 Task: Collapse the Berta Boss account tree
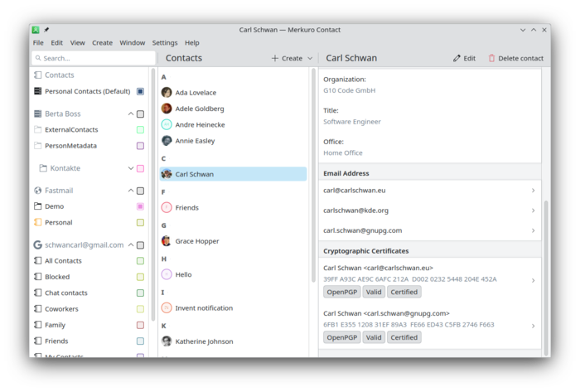pos(131,114)
